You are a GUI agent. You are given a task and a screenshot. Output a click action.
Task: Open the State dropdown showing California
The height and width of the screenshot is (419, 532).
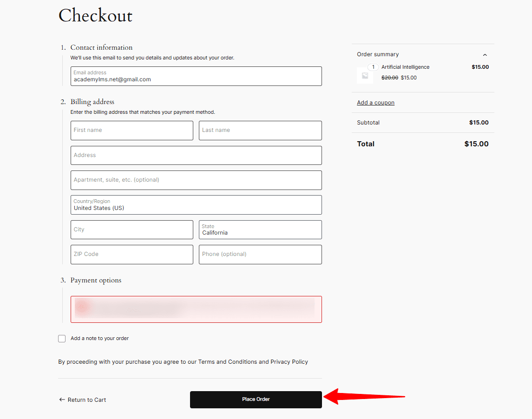click(x=260, y=229)
